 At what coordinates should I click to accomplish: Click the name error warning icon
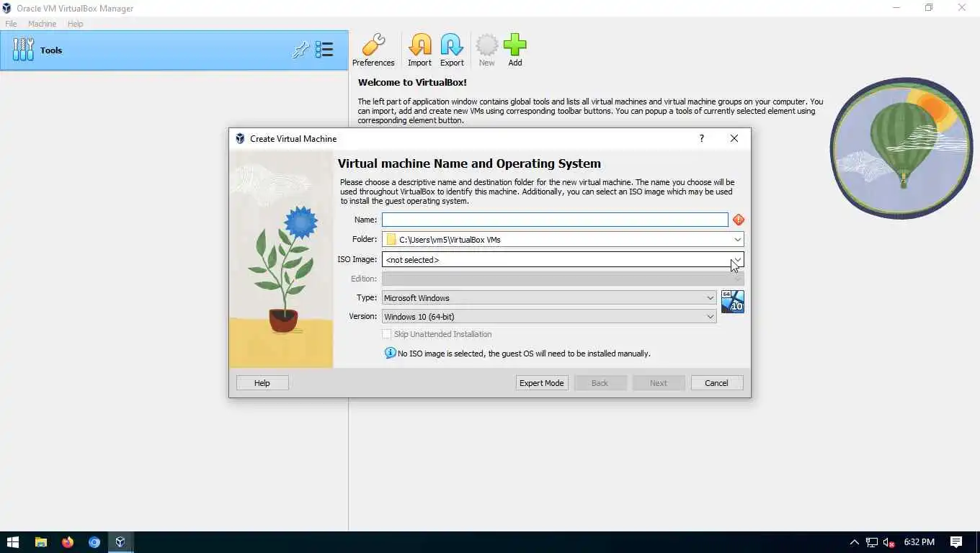point(739,220)
